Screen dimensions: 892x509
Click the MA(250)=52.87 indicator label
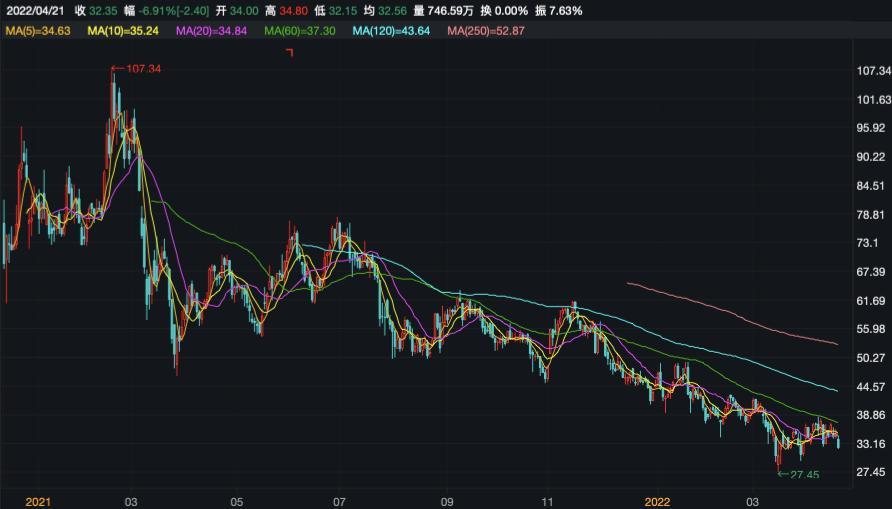[x=486, y=31]
